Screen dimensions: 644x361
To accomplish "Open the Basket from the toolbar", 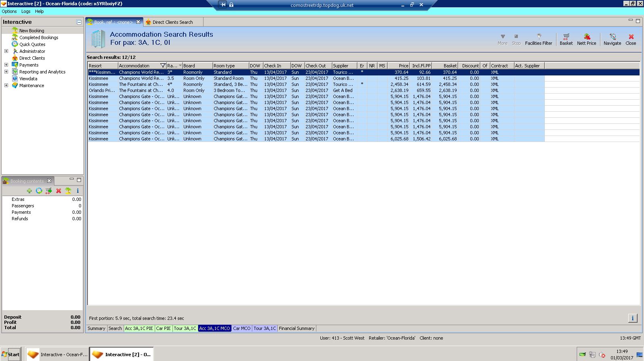I will 566,39.
